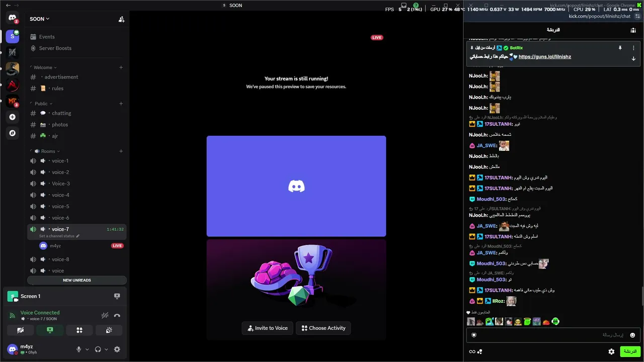The image size is (644, 362).
Task: Click green send chat button in Kick
Action: point(630,352)
